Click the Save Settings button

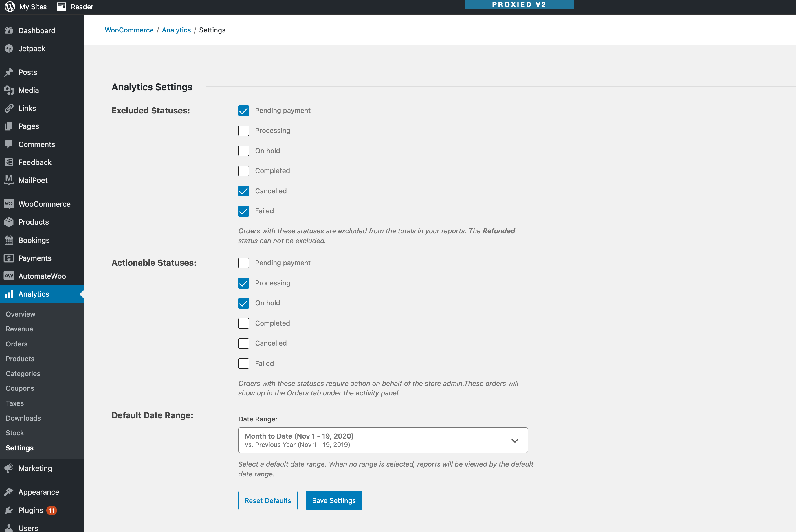(x=333, y=500)
